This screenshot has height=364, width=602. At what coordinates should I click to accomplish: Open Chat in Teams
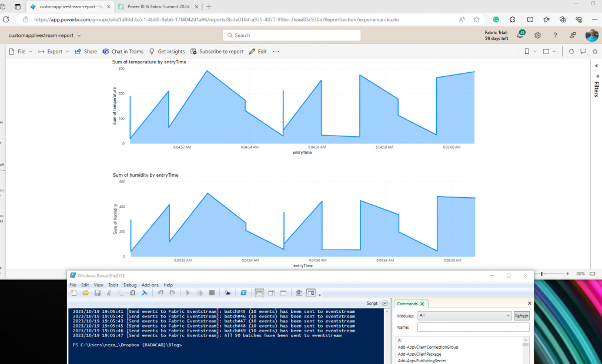coord(123,52)
